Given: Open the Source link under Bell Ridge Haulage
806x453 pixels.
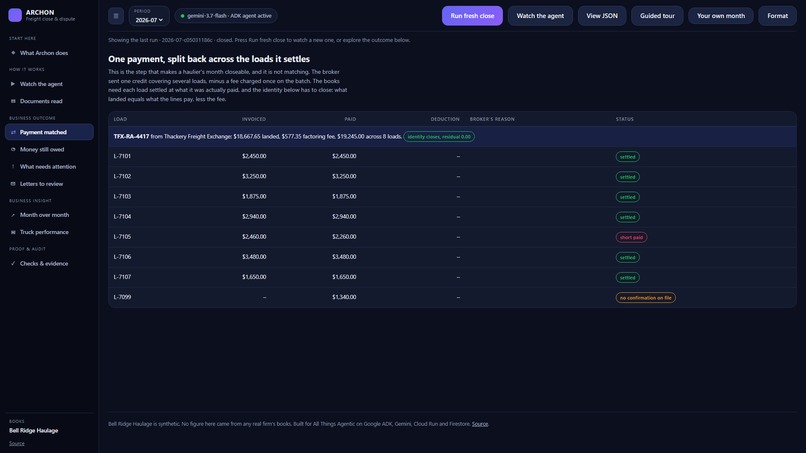Looking at the screenshot, I should (16, 443).
